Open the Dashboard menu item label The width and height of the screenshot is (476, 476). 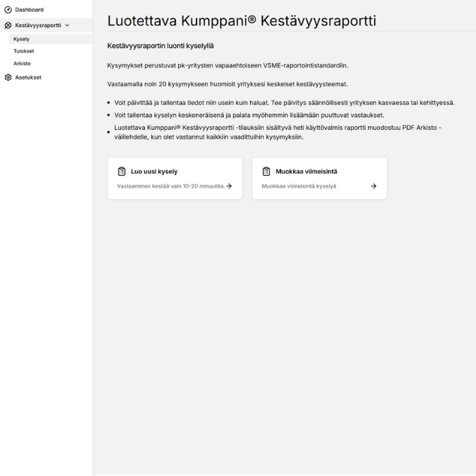pos(29,10)
